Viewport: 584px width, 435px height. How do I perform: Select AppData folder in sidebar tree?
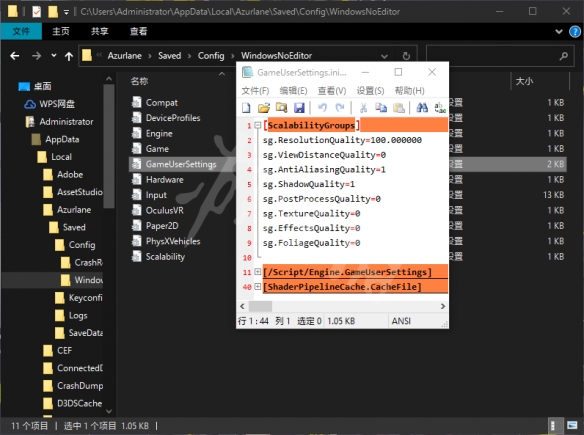pyautogui.click(x=62, y=139)
